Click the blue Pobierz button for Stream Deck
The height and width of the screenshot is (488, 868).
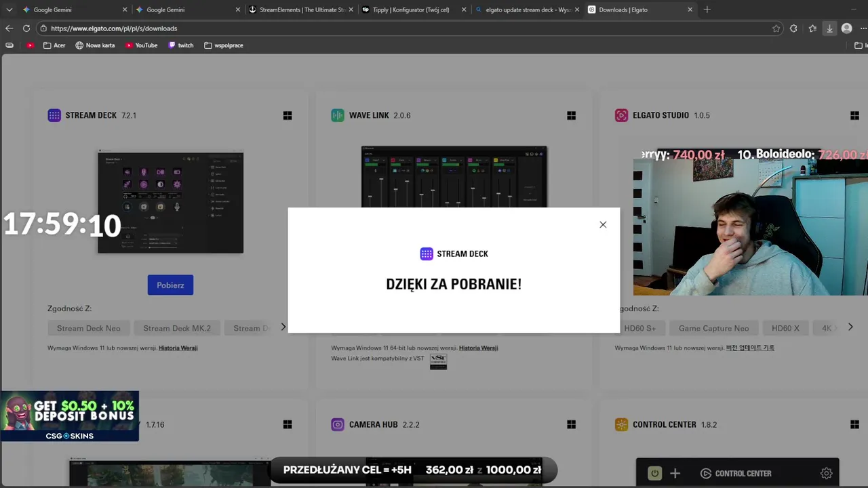point(170,285)
